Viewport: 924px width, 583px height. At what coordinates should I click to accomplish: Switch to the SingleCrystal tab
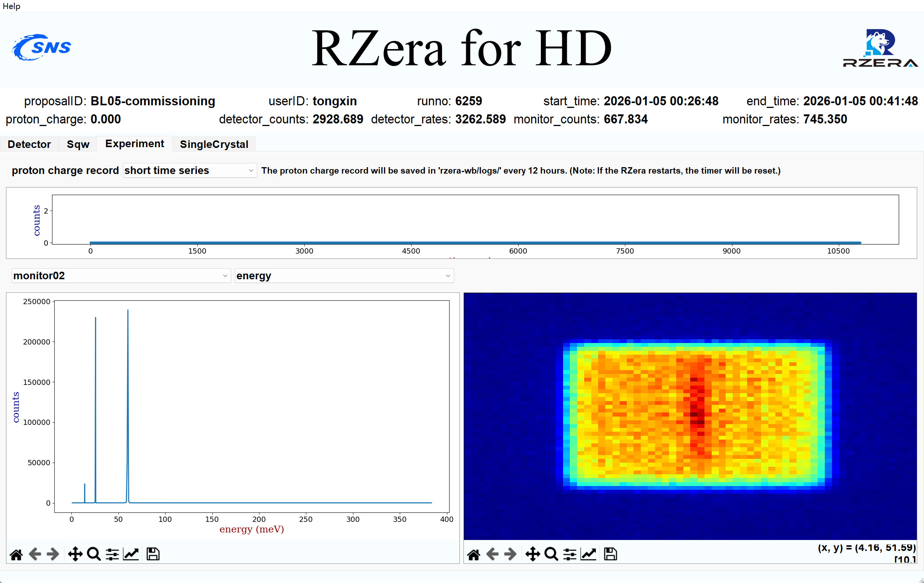coord(214,144)
